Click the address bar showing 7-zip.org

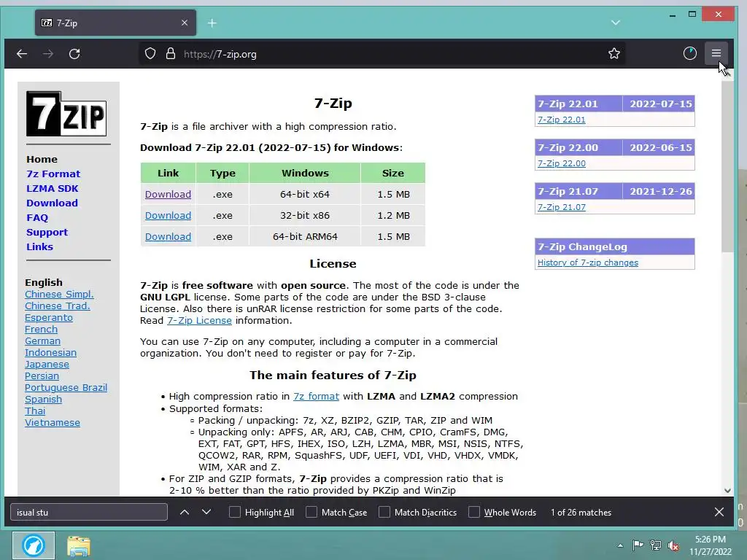coord(382,53)
